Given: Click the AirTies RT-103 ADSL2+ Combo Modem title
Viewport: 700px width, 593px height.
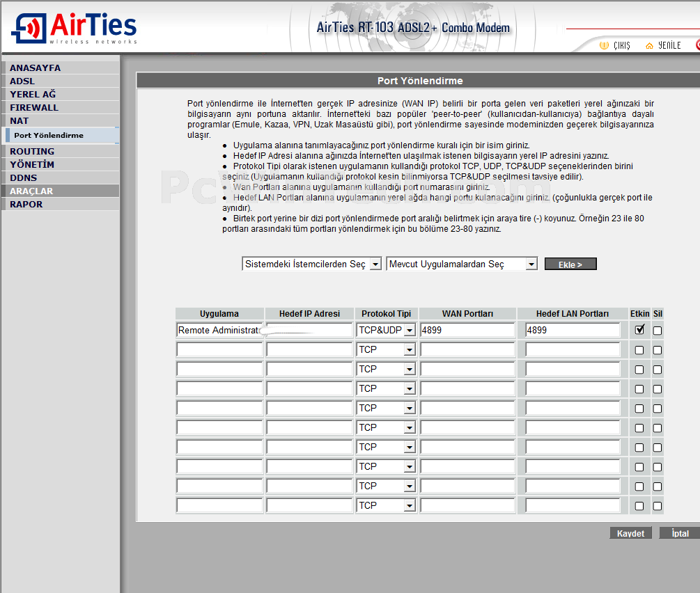Looking at the screenshot, I should (x=414, y=28).
